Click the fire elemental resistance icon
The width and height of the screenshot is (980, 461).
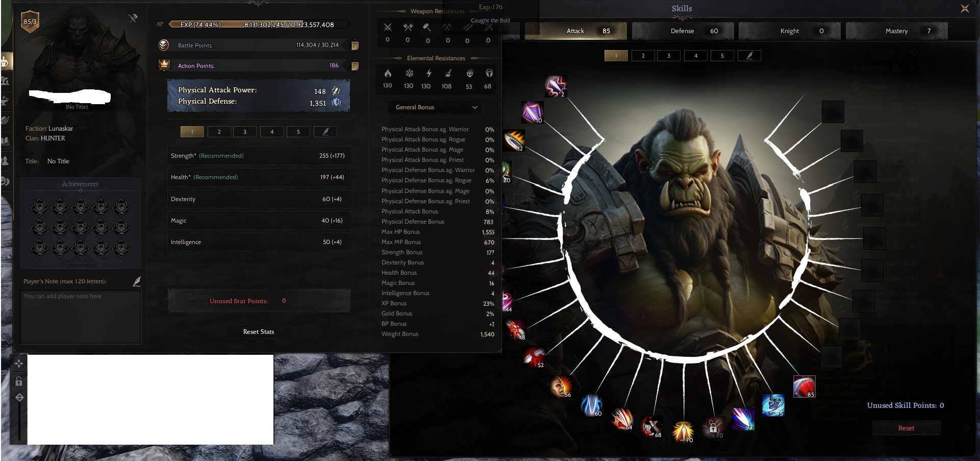[388, 73]
